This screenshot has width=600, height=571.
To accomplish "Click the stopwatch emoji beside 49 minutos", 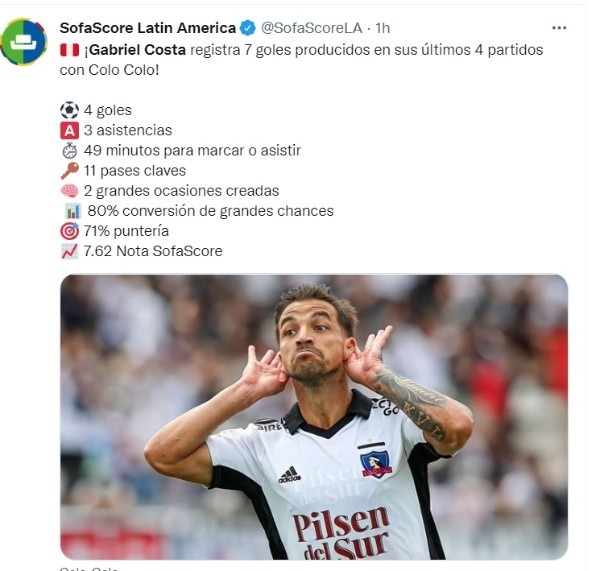I will point(70,151).
